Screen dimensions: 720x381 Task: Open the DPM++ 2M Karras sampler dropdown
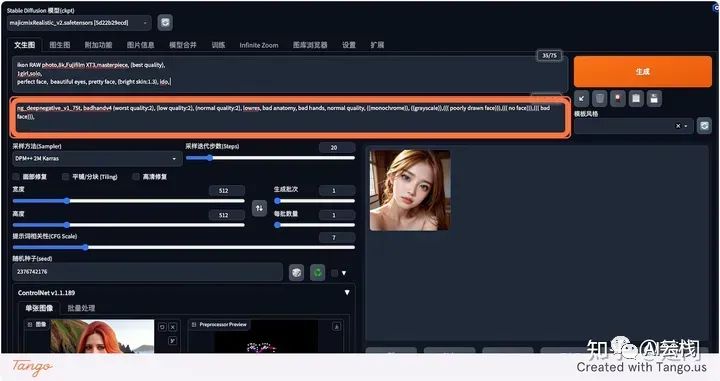coord(97,158)
